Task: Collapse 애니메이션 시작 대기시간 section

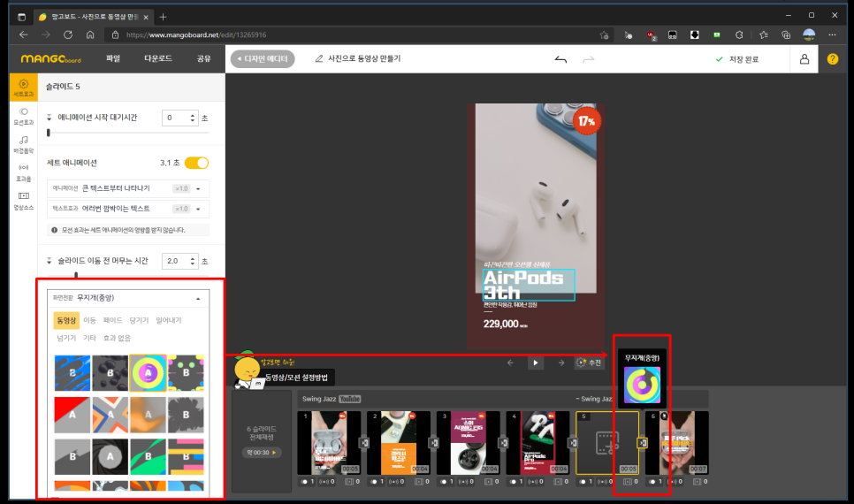Action: pyautogui.click(x=49, y=117)
